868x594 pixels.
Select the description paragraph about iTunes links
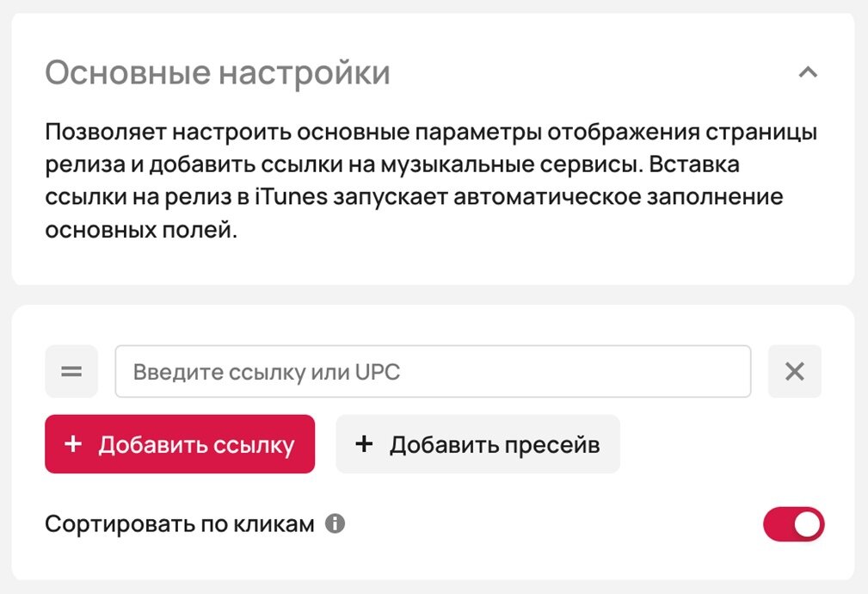pyautogui.click(x=431, y=181)
